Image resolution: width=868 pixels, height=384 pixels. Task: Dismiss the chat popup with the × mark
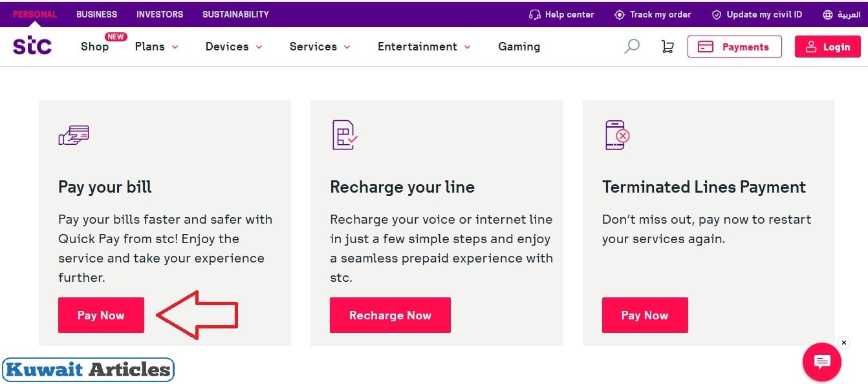844,343
